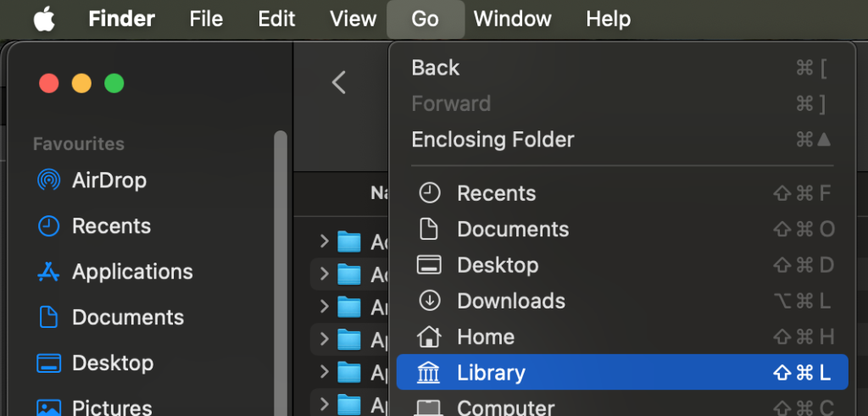Expand the fourth folder row chevron
This screenshot has width=868, height=416.
(x=325, y=339)
